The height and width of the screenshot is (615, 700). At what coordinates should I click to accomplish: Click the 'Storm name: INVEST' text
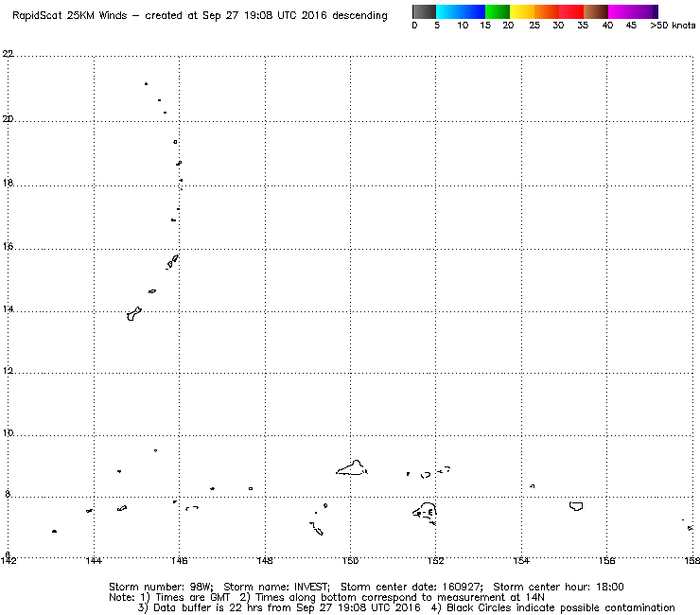276,587
